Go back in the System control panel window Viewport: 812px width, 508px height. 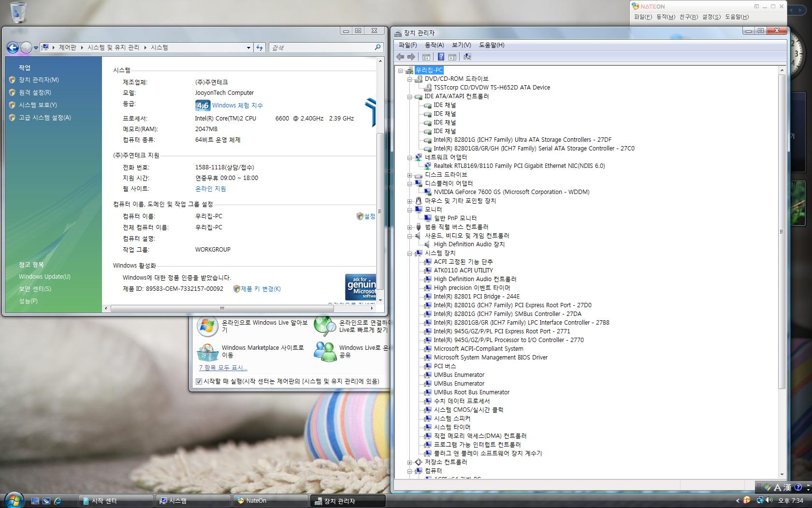(13, 47)
